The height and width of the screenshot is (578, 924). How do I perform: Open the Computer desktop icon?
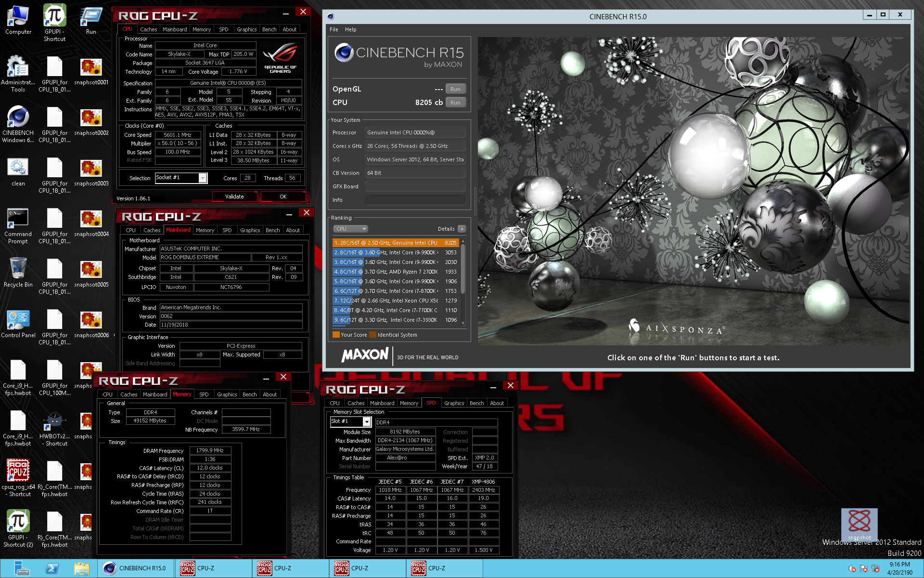click(18, 20)
